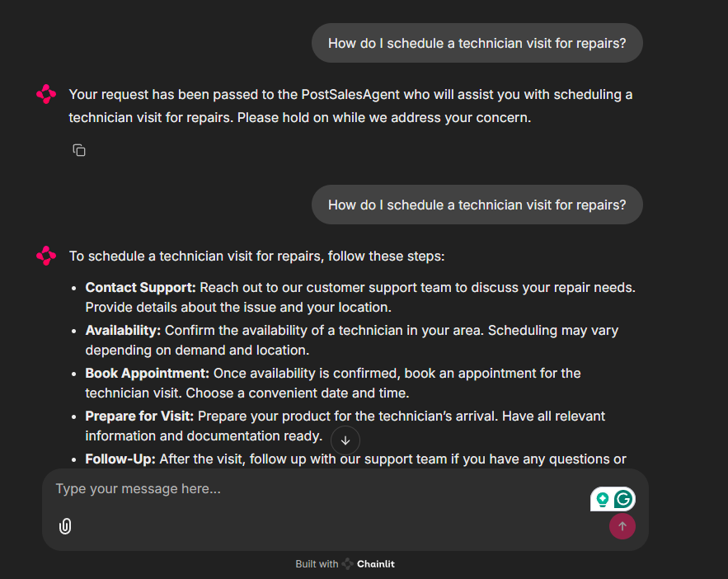Select the repeated technician question bubble
Viewport: 728px width, 579px height.
point(477,205)
